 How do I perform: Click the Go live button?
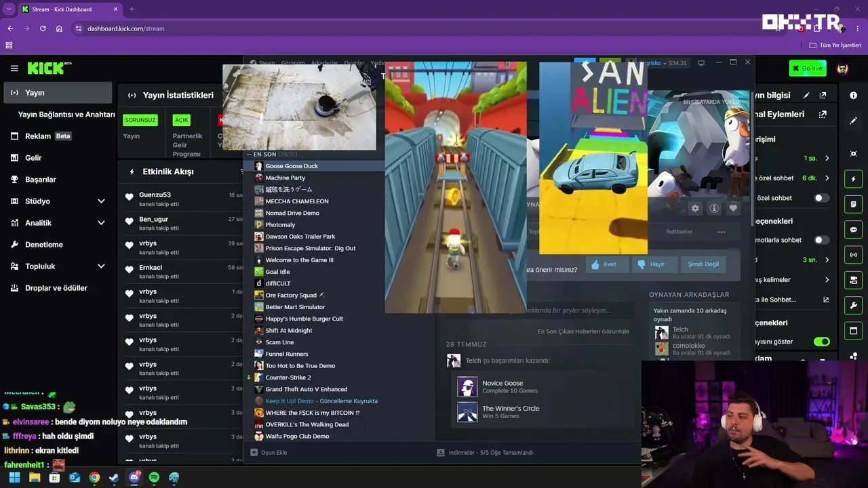coord(808,68)
